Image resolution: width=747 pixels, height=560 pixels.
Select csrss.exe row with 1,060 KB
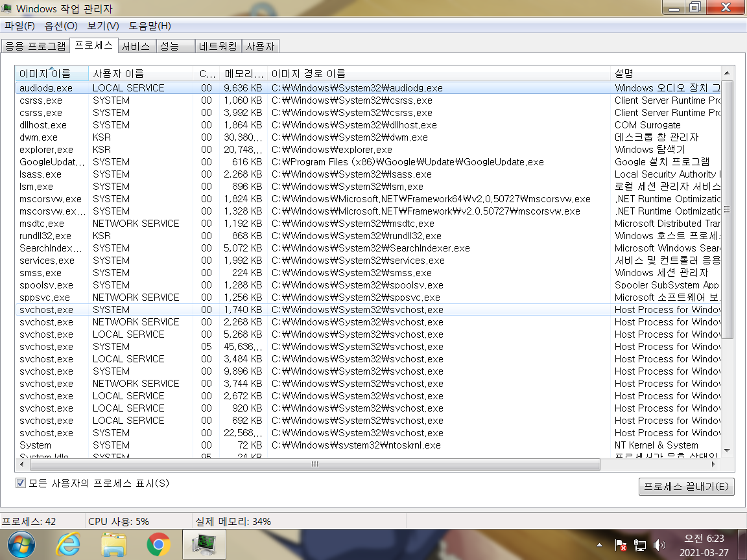(x=368, y=100)
